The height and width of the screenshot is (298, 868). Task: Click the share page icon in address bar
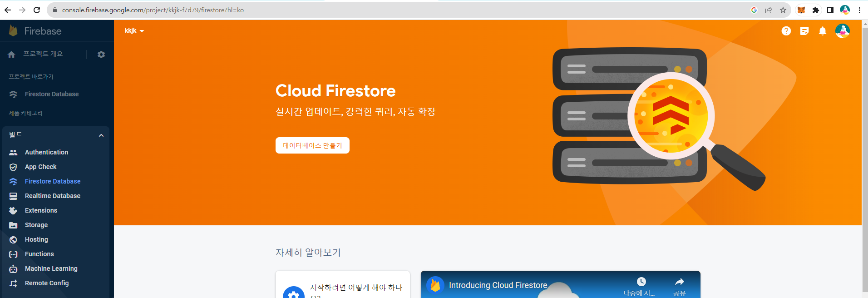coord(769,10)
